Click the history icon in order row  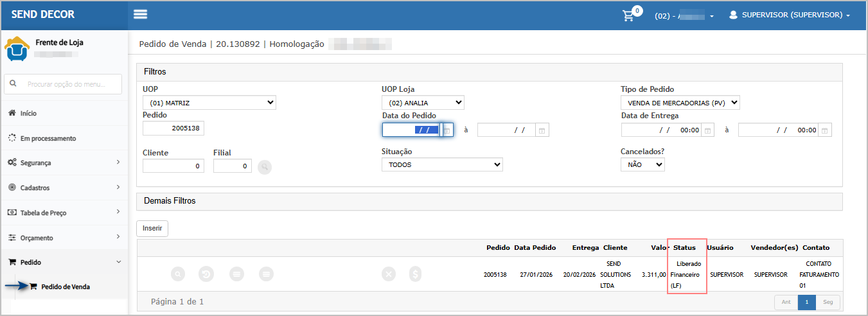(206, 274)
